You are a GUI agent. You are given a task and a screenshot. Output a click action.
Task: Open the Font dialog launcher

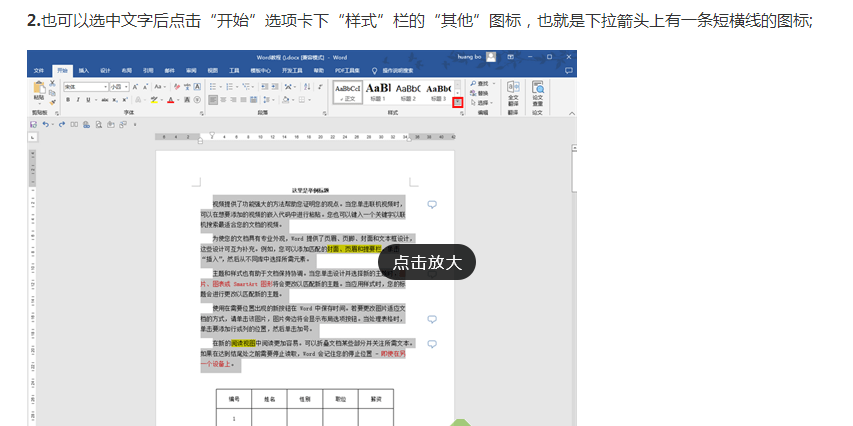[x=202, y=113]
